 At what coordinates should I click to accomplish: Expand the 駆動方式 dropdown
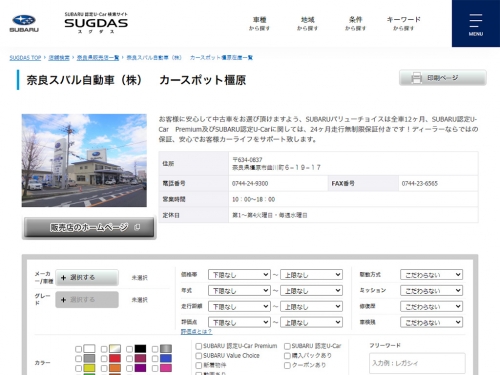click(431, 275)
